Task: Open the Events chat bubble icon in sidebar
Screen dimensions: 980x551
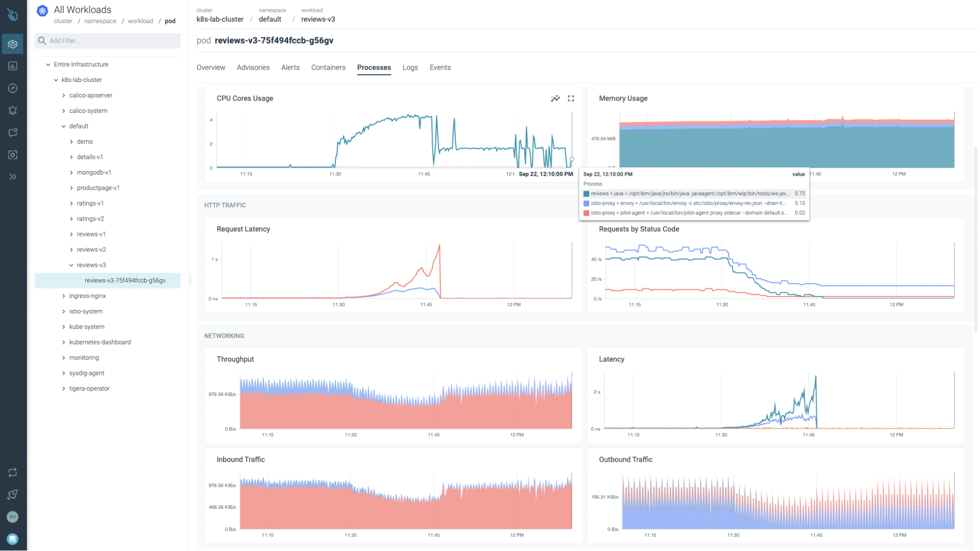Action: click(x=12, y=132)
